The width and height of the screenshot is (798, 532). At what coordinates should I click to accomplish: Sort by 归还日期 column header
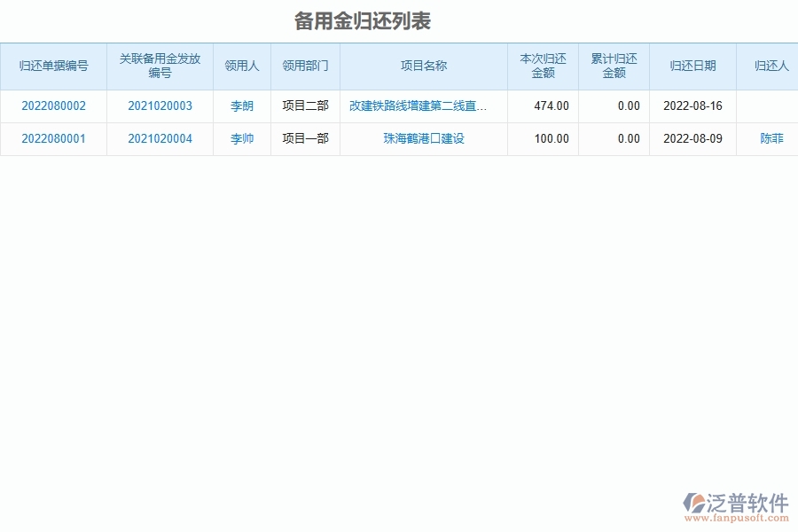694,65
